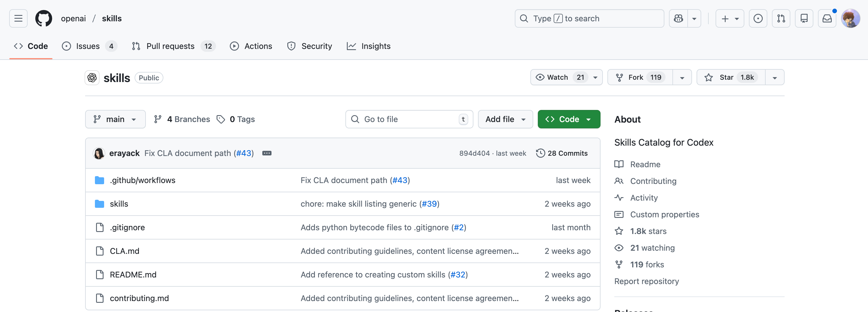Open the repositories icon in header
868x312 pixels.
pos(804,18)
